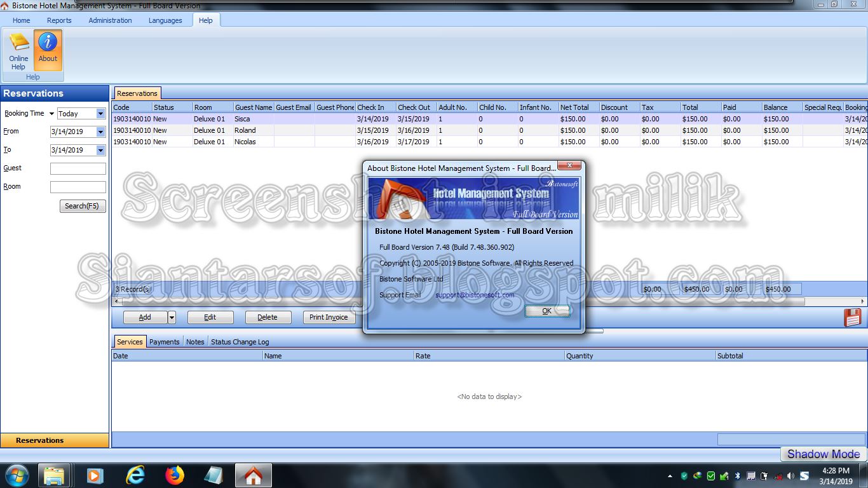Select the reservation row for Sisca
This screenshot has width=868, height=488.
coord(490,119)
